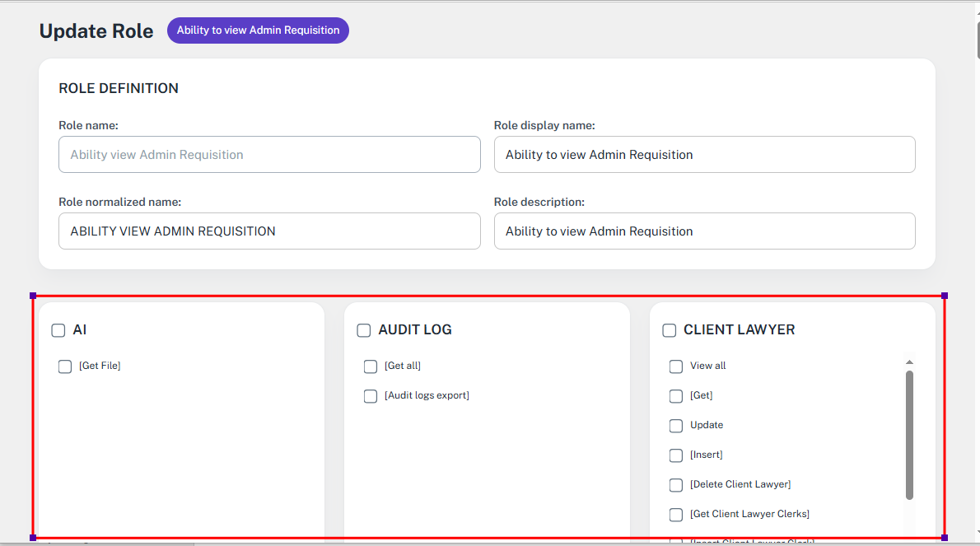Click into the Role normalized name field
The image size is (980, 546).
point(269,231)
